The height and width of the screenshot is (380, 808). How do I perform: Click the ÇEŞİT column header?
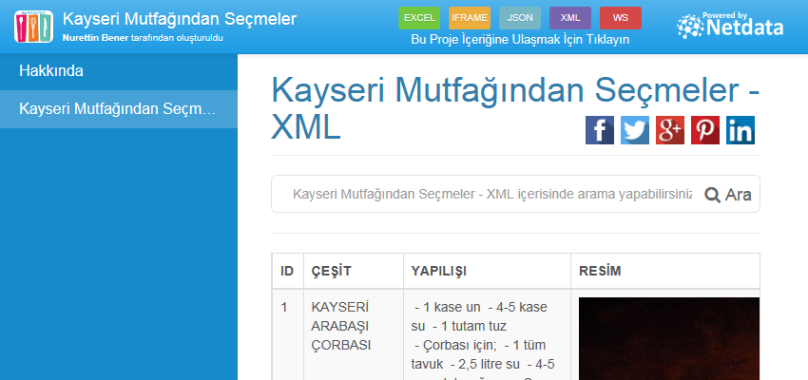(x=353, y=271)
